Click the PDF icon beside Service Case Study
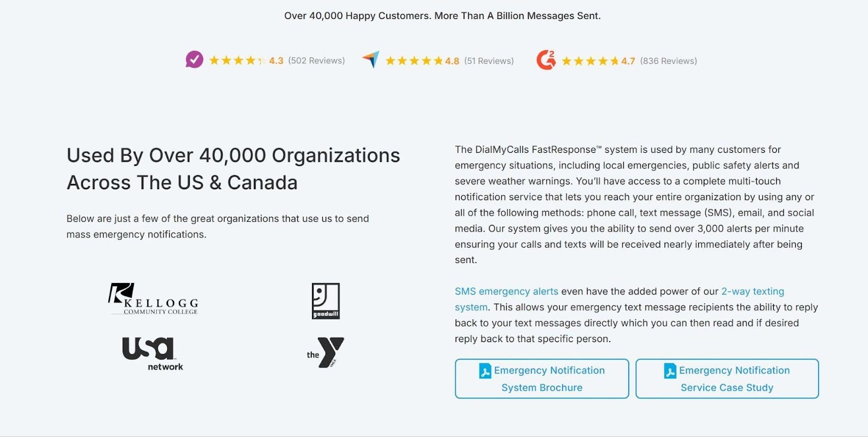 (670, 371)
